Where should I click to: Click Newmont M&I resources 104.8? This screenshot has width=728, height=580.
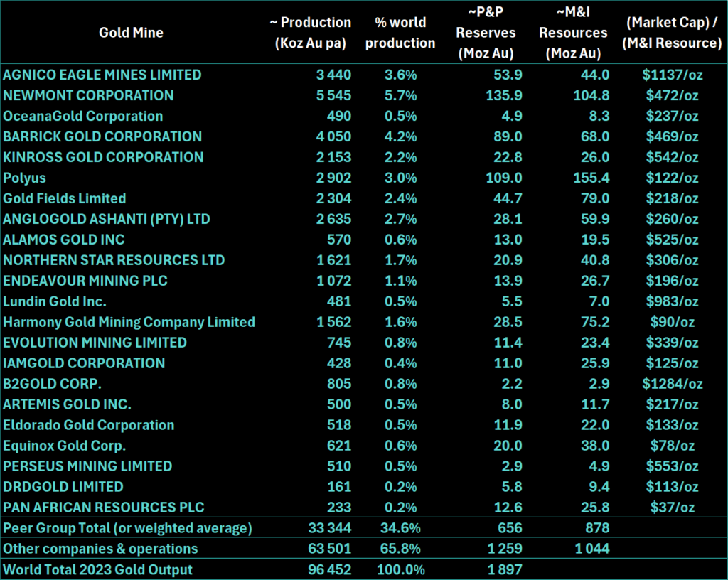(591, 95)
